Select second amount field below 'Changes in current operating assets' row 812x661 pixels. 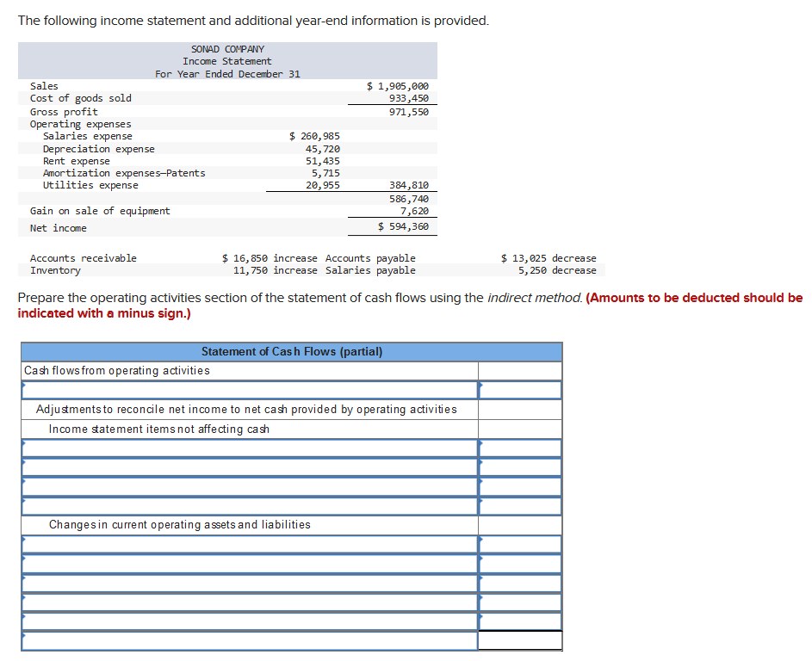click(520, 563)
